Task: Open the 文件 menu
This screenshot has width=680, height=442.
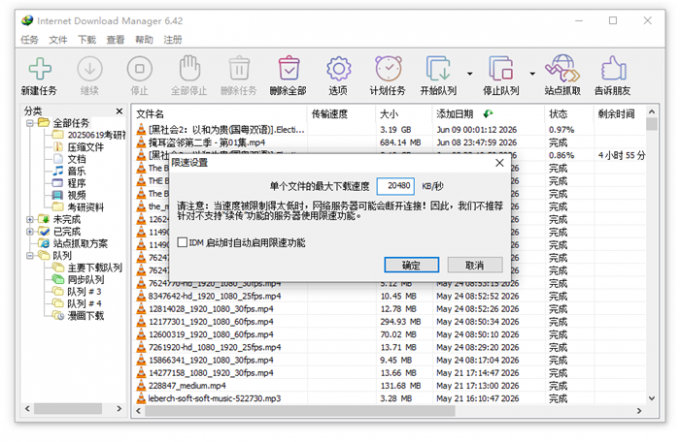Action: click(58, 40)
